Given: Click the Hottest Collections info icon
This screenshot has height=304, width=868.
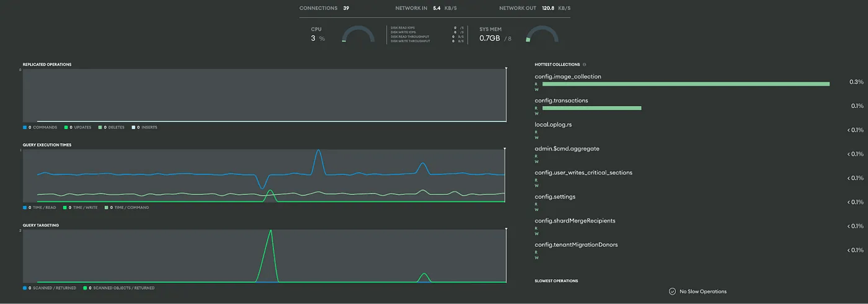Looking at the screenshot, I should coord(584,65).
